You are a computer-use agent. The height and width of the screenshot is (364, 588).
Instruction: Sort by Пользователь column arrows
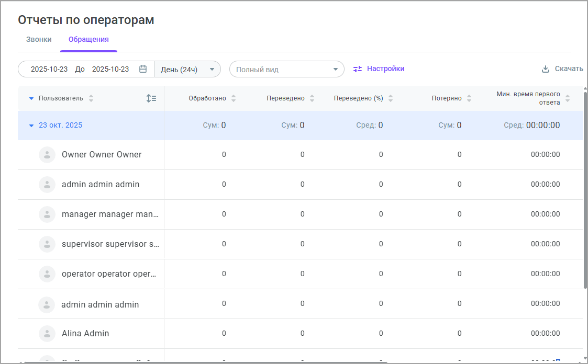point(92,98)
